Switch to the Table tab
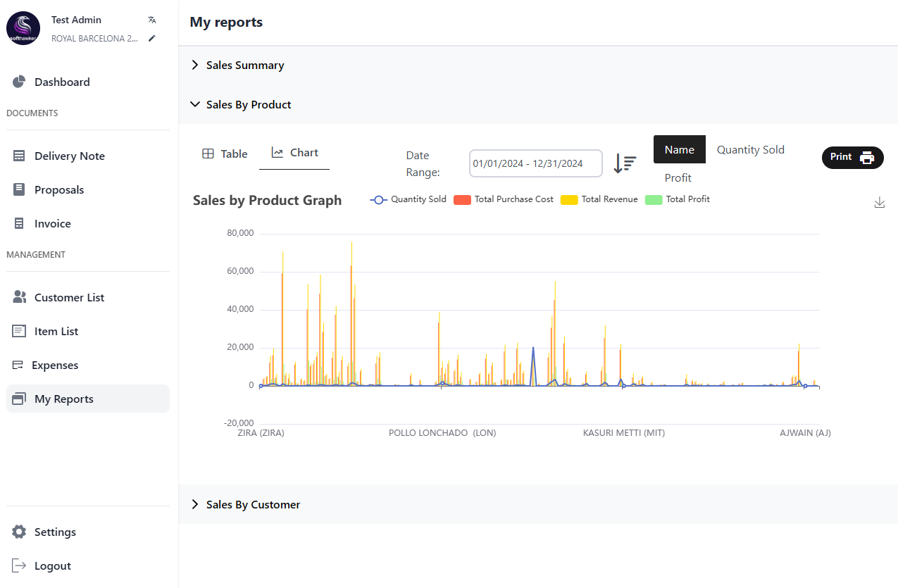The image size is (898, 588). click(x=225, y=154)
